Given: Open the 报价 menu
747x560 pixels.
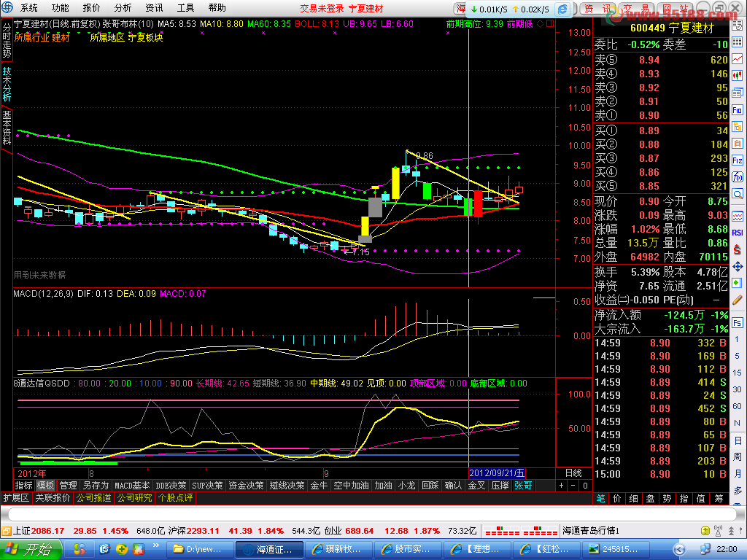Looking at the screenshot, I should click(91, 7).
